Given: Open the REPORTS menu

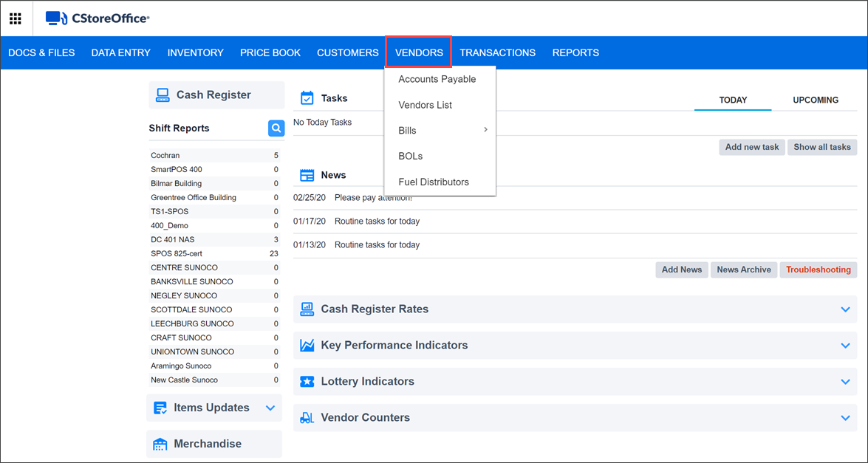Looking at the screenshot, I should [575, 53].
